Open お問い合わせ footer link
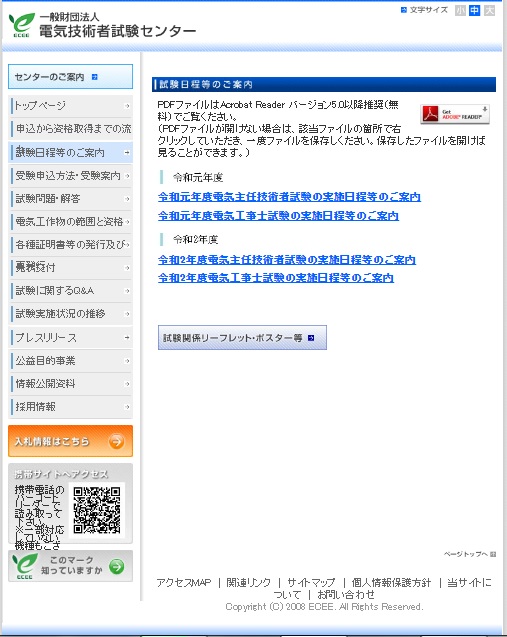507x637 pixels. pyautogui.click(x=346, y=595)
